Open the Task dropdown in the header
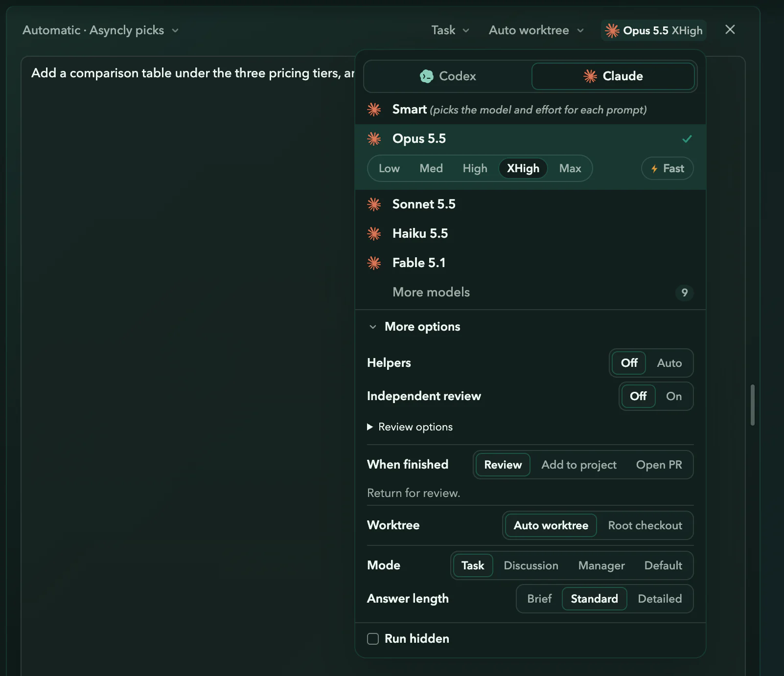The image size is (784, 676). point(450,30)
